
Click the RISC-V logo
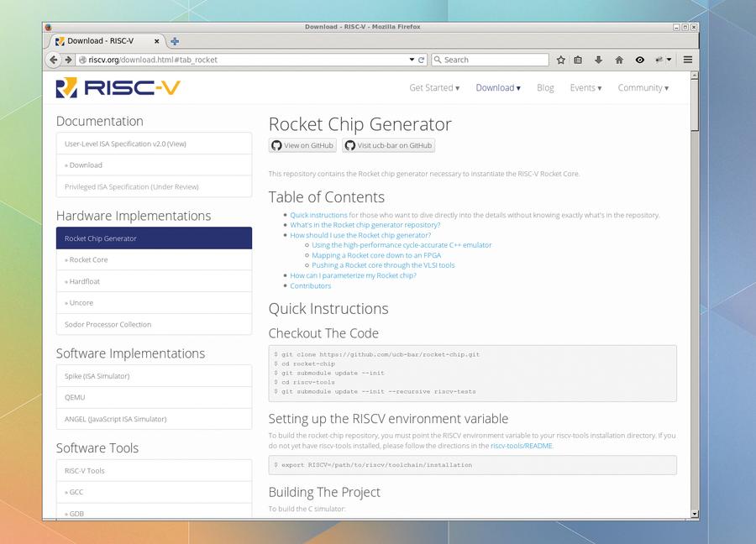point(118,87)
